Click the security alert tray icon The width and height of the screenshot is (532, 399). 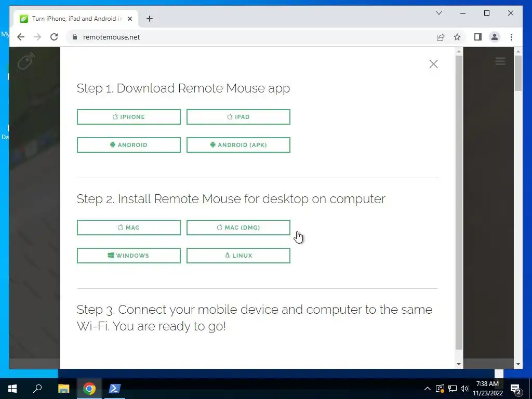pyautogui.click(x=440, y=389)
